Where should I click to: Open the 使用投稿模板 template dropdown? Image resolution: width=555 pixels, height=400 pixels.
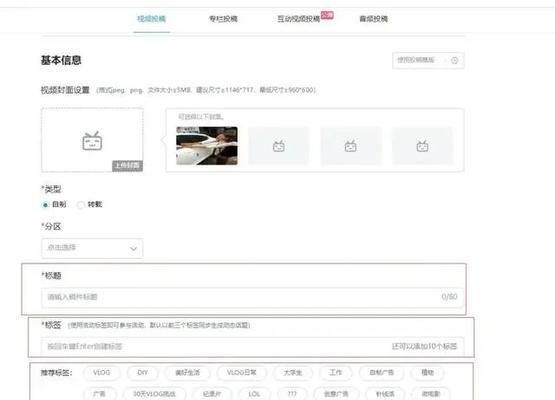pos(428,60)
